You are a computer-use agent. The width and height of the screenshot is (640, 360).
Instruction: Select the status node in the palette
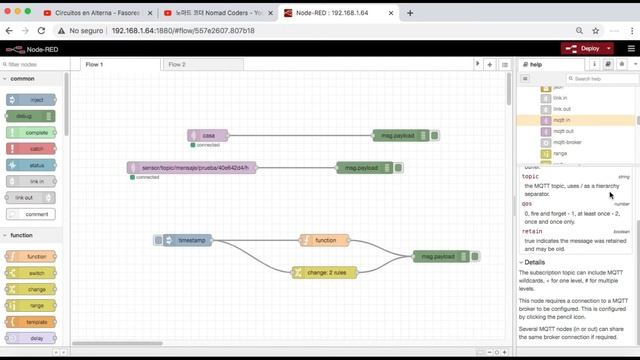[x=31, y=165]
